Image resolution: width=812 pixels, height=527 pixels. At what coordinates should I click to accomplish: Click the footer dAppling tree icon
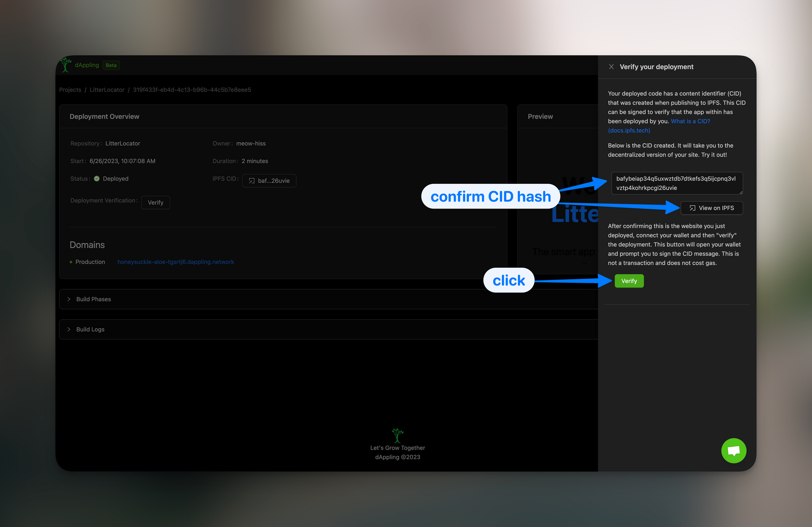pos(397,435)
